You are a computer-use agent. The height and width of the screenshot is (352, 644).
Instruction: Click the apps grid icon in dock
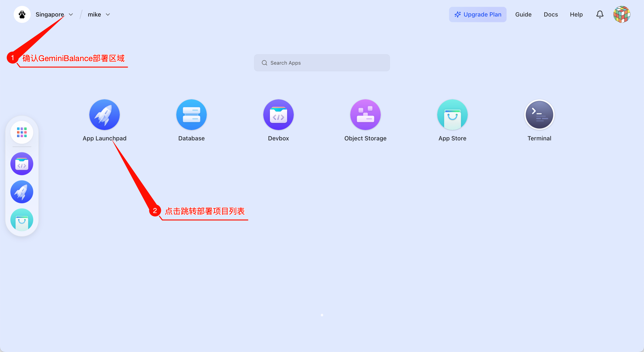22,132
